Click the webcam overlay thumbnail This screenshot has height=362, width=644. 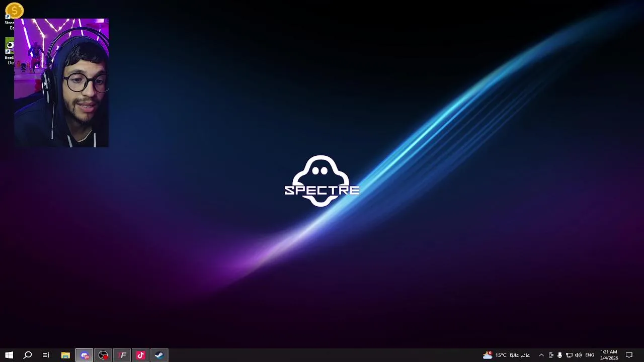61,83
